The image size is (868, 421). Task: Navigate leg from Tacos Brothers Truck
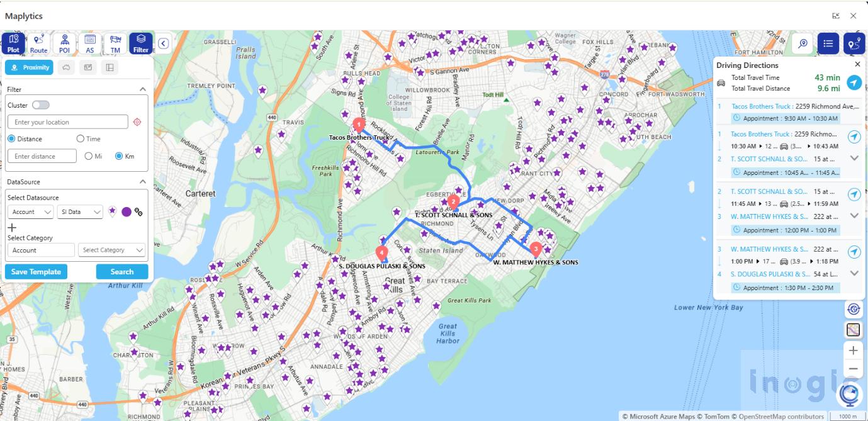click(x=854, y=137)
